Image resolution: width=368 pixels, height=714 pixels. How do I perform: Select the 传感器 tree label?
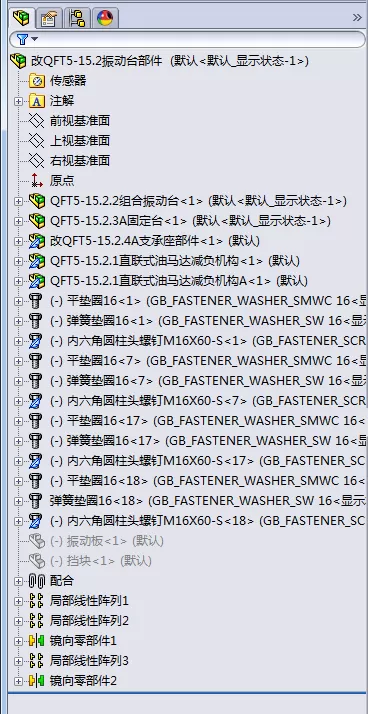[x=68, y=81]
